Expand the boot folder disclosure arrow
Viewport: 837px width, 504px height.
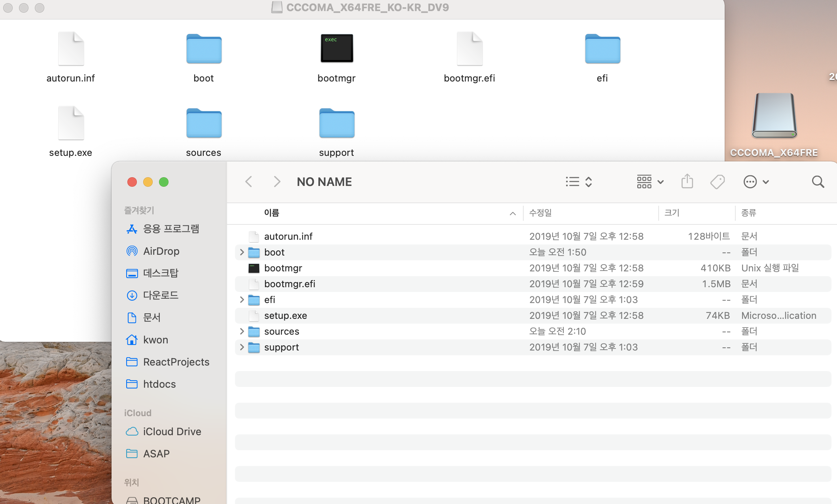(x=242, y=252)
